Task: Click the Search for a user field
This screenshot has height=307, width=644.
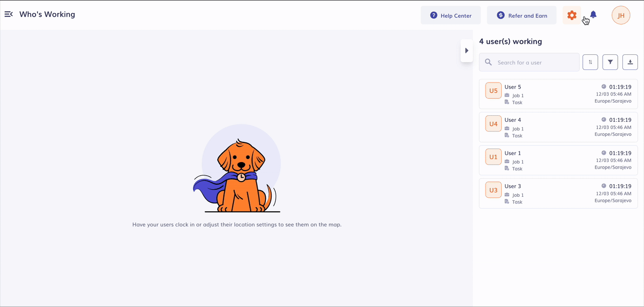Action: coord(533,62)
